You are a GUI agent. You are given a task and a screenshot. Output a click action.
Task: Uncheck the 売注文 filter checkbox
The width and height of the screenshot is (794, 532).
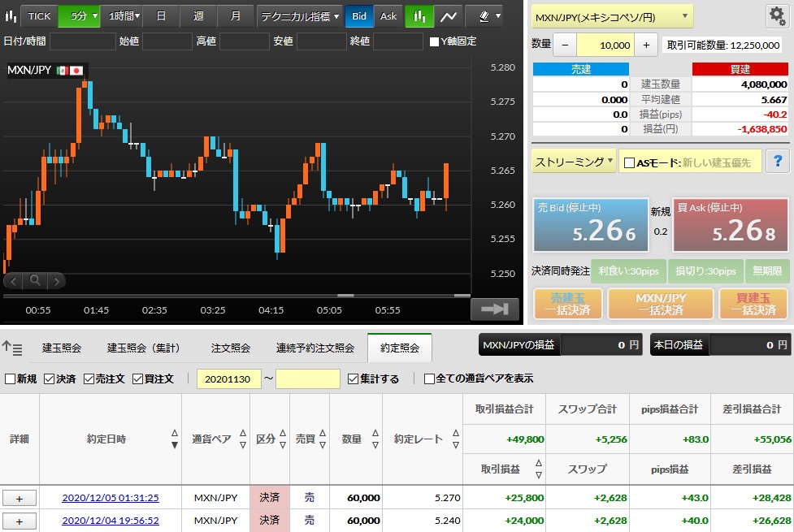[x=89, y=378]
